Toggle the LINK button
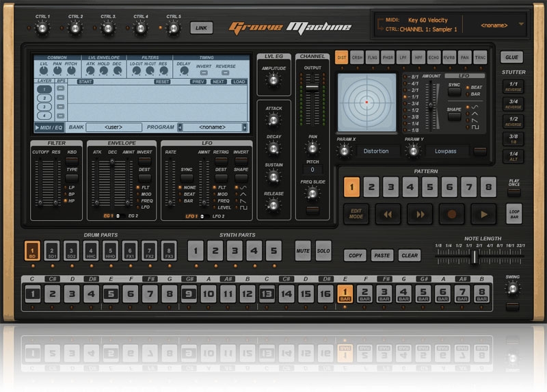 201,28
